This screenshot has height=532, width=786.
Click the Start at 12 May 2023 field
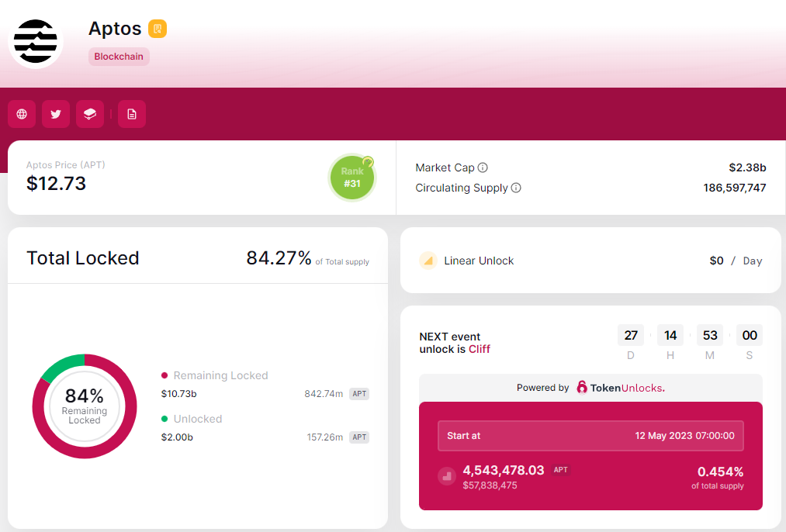[x=590, y=436]
